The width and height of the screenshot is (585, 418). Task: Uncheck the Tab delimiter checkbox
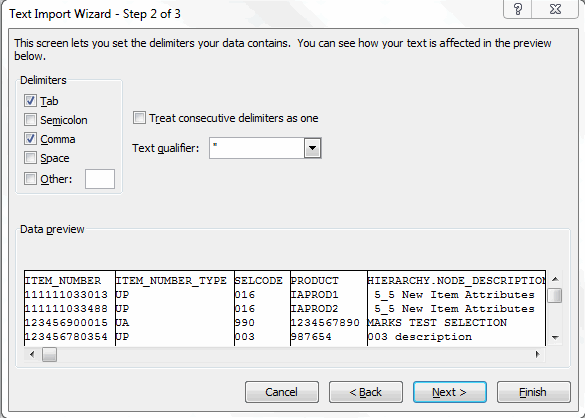[30, 100]
